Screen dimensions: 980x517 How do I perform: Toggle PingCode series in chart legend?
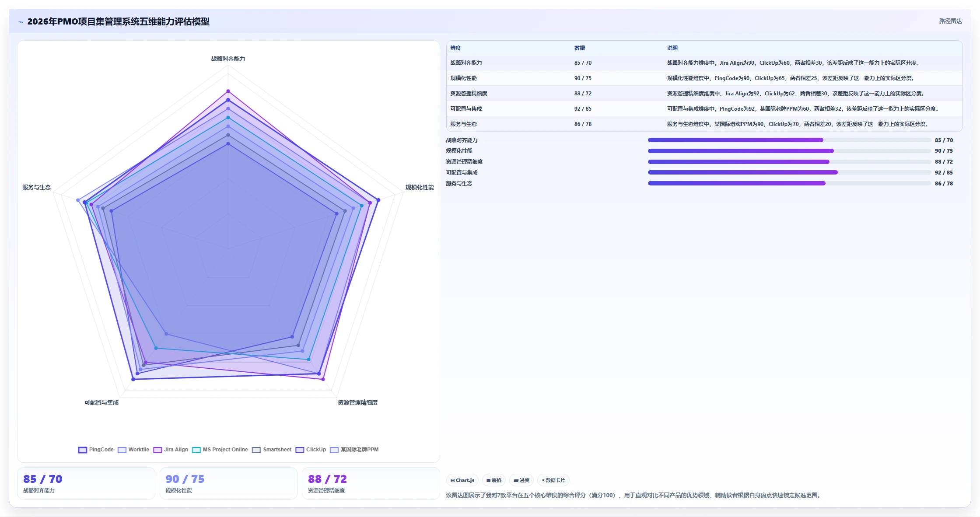[96, 450]
